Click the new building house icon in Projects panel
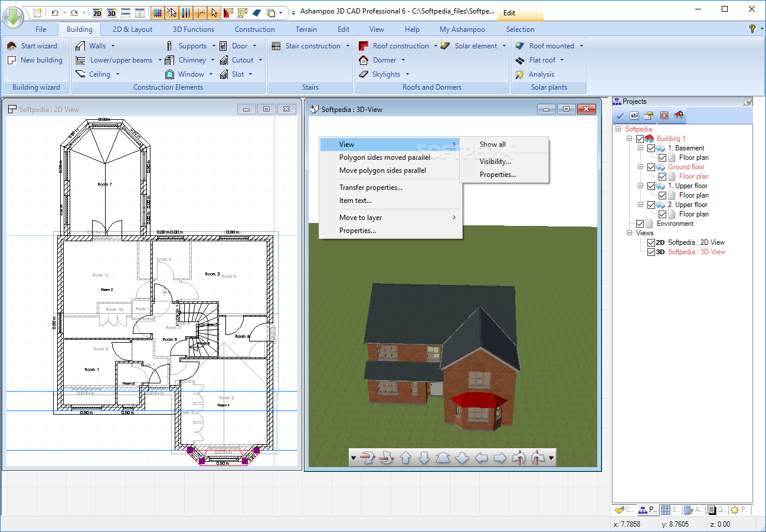This screenshot has height=532, width=766. [x=679, y=116]
